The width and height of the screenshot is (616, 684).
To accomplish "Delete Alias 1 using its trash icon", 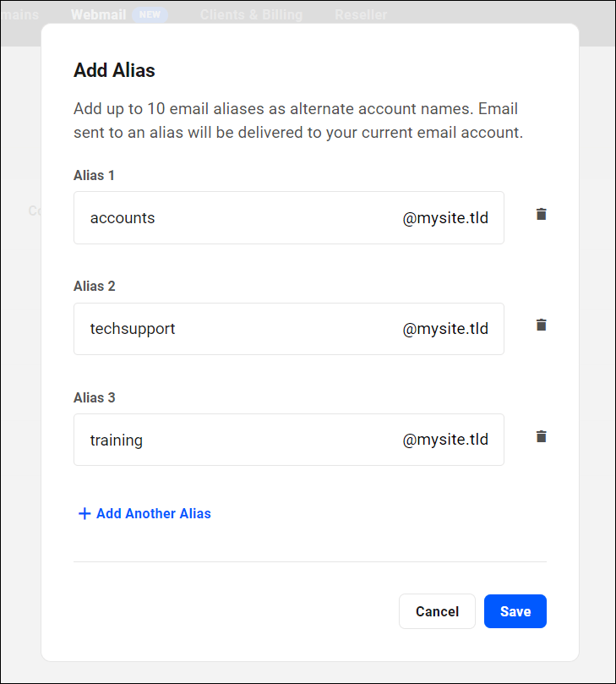I will click(x=541, y=215).
